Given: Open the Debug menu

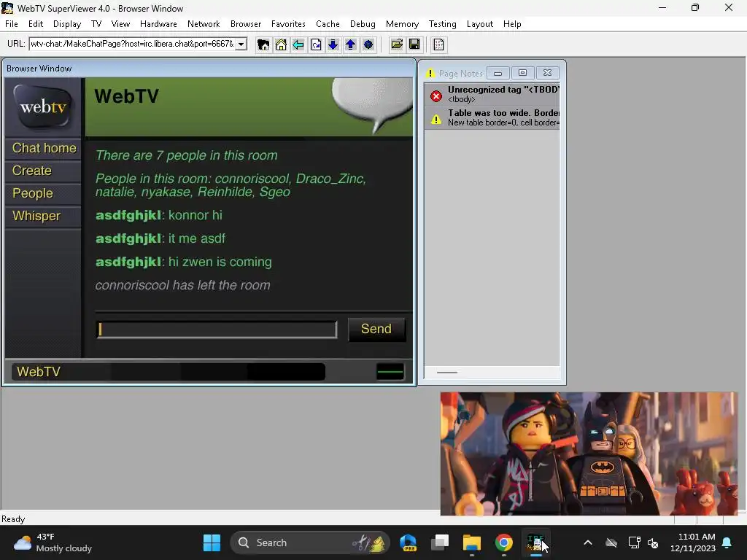Looking at the screenshot, I should click(363, 24).
